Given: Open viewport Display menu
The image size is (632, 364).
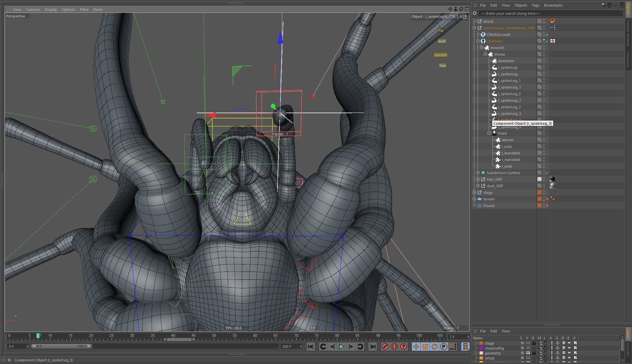Looking at the screenshot, I should coord(51,10).
